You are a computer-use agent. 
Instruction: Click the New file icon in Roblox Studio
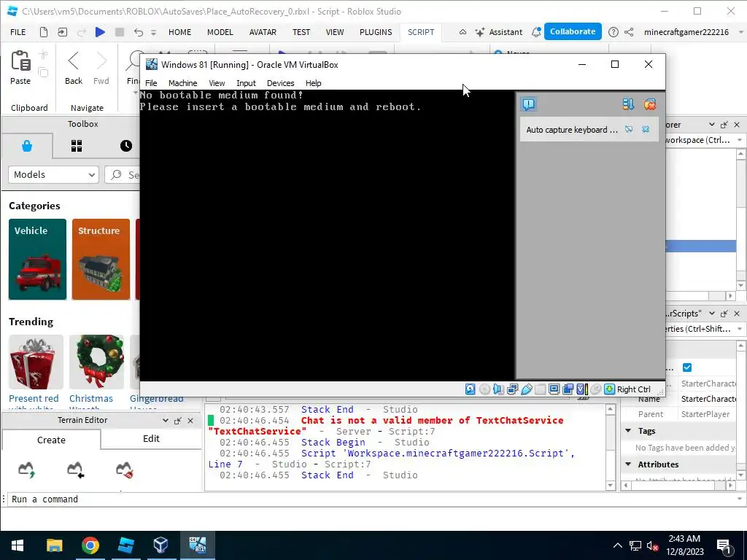point(43,32)
